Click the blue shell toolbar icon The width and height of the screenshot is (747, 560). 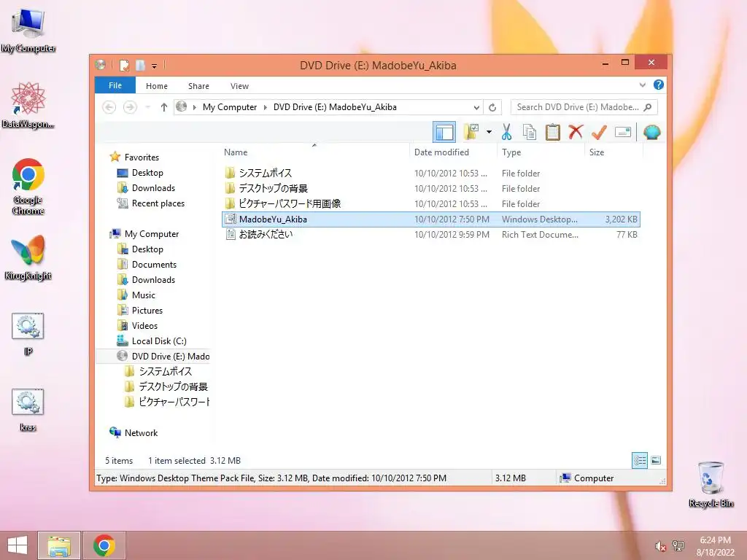[651, 132]
